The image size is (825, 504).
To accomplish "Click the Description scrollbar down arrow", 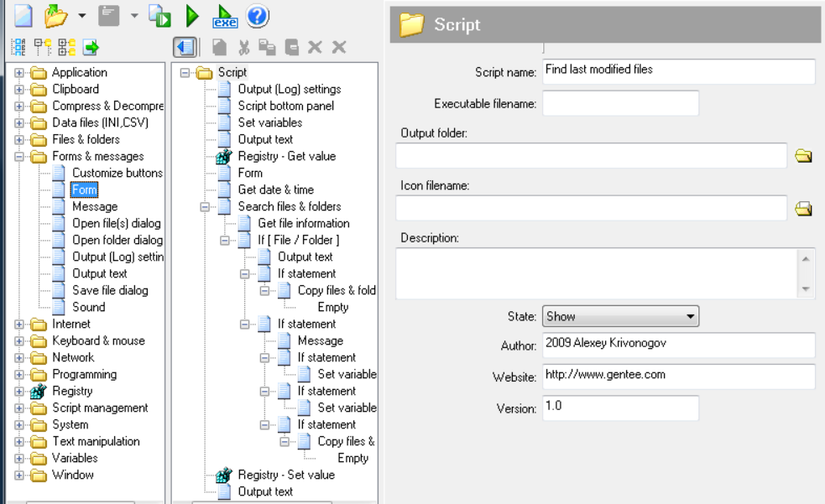I will pyautogui.click(x=806, y=289).
